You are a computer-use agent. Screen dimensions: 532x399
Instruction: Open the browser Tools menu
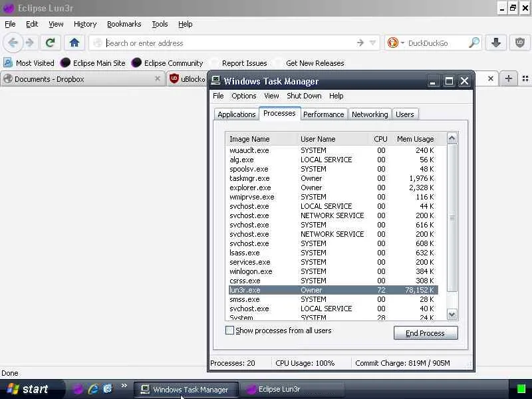tap(160, 24)
